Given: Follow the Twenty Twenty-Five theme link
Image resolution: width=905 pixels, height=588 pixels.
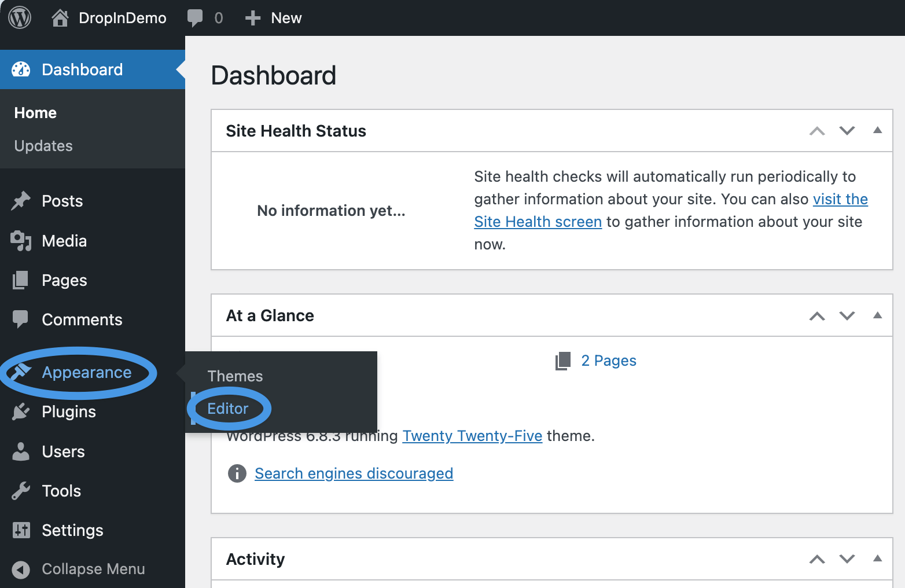Looking at the screenshot, I should [x=472, y=436].
